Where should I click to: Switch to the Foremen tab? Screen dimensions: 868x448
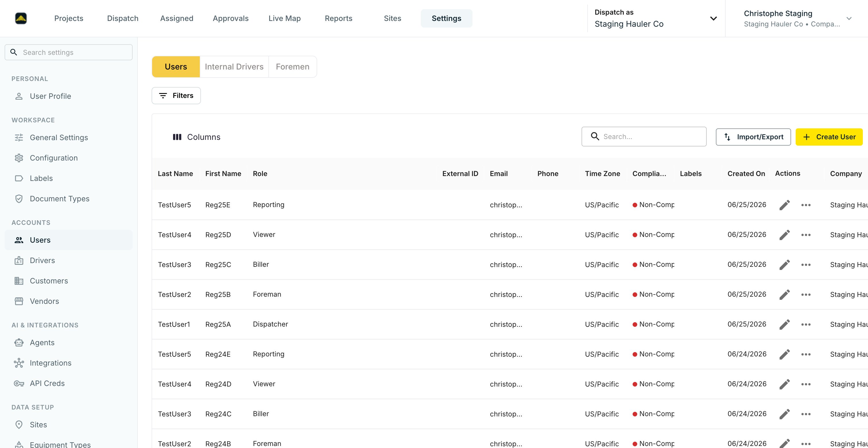point(292,67)
